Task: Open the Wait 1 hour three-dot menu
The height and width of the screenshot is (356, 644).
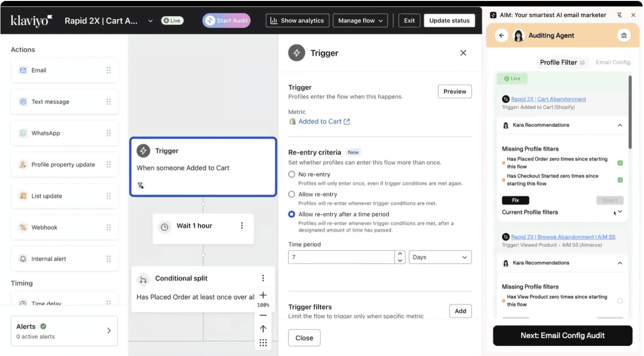Action: click(x=242, y=226)
